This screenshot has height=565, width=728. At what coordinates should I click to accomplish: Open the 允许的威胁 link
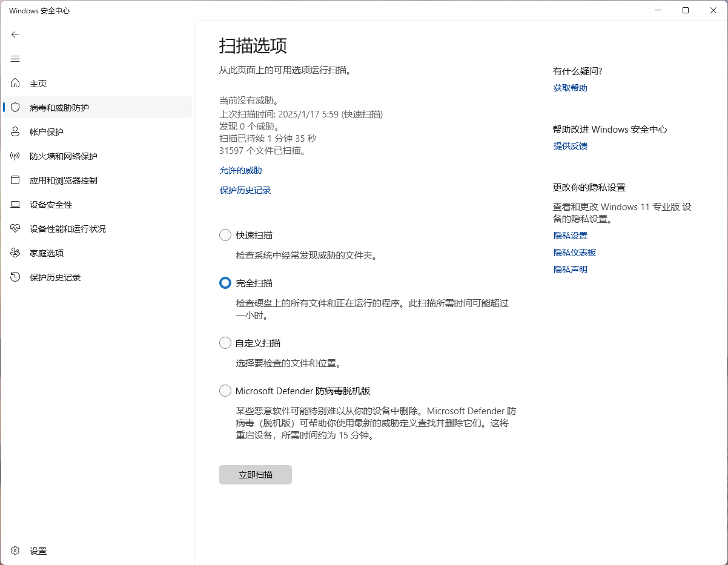coord(241,171)
